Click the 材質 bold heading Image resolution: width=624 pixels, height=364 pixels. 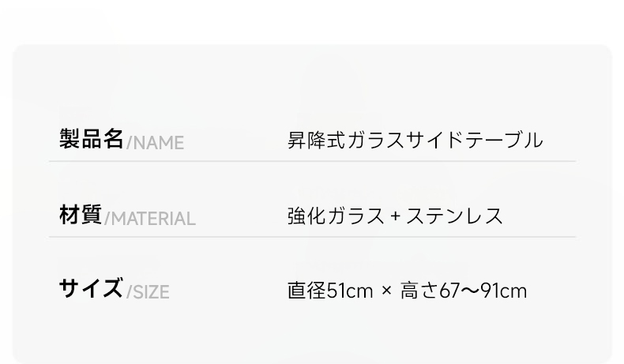tap(81, 215)
